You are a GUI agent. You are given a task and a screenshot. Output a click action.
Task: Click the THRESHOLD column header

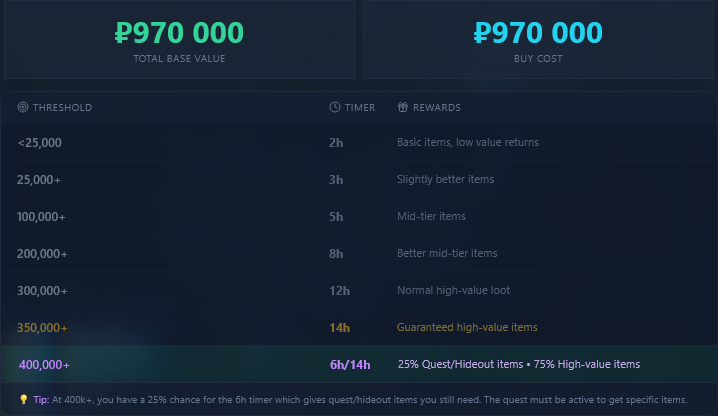coord(62,108)
